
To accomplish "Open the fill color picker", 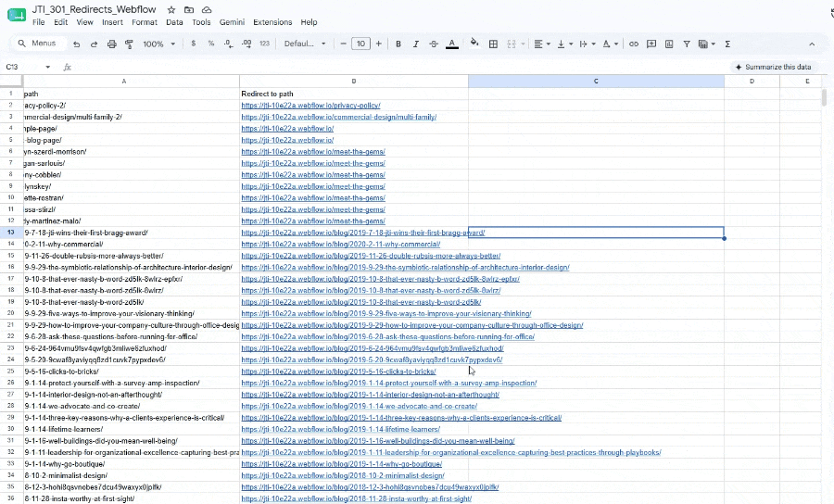I will (x=474, y=44).
